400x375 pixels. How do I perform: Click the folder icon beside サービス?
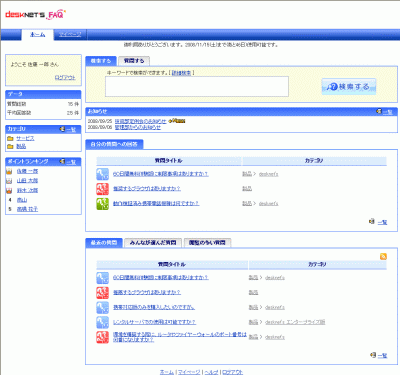[x=10, y=138]
